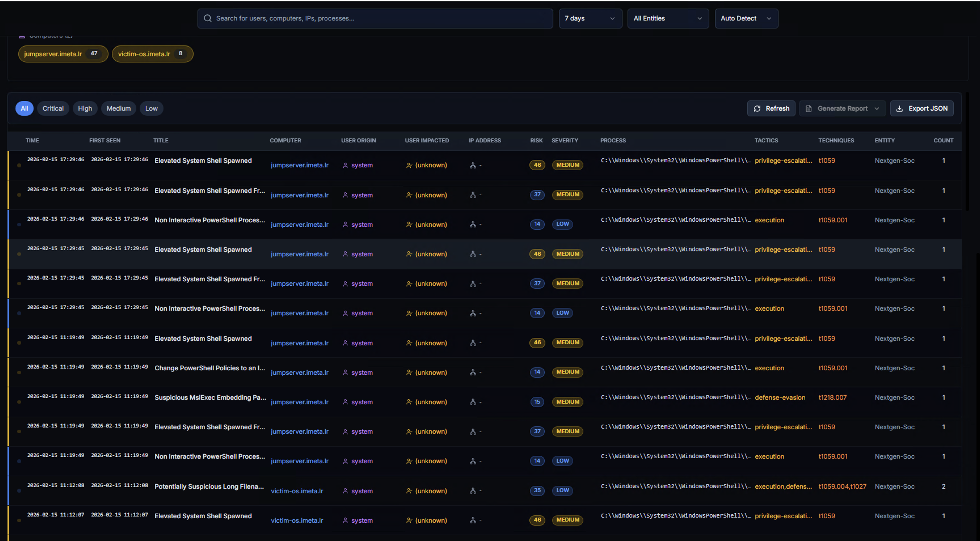Switch to the Low severity tab
Viewport: 980px width, 541px height.
151,108
